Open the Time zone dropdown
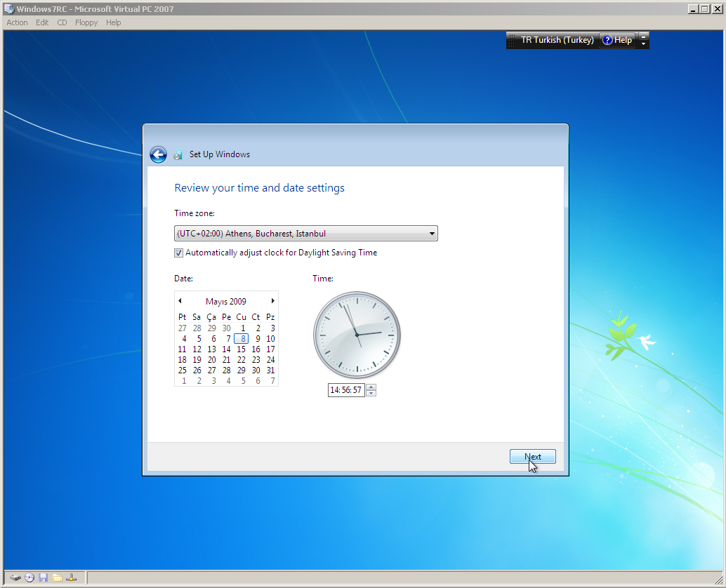 tap(306, 234)
